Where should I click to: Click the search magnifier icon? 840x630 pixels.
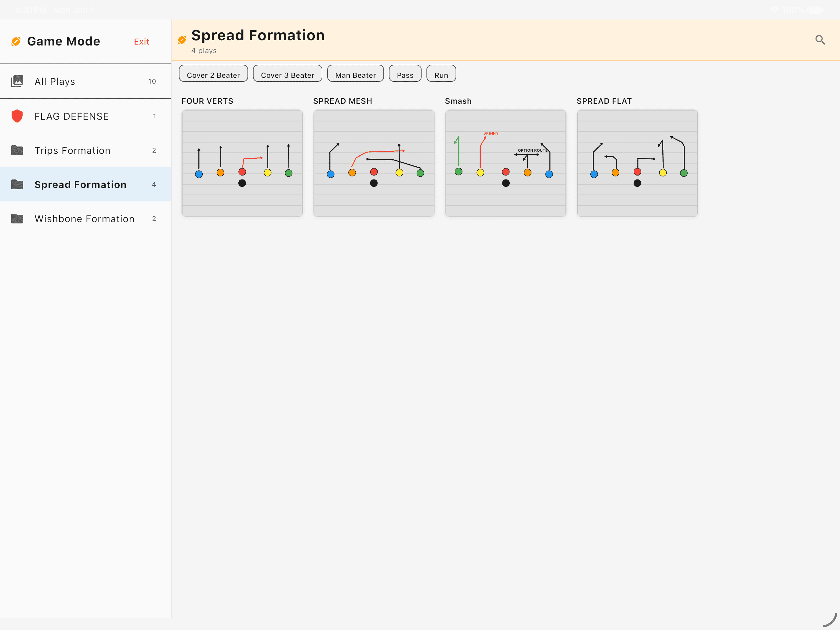pyautogui.click(x=820, y=40)
